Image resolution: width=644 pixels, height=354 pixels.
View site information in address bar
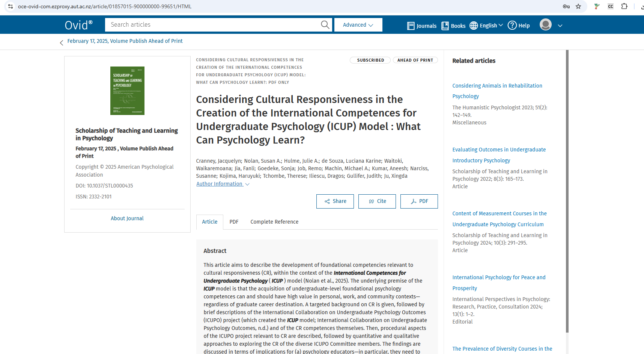click(11, 6)
